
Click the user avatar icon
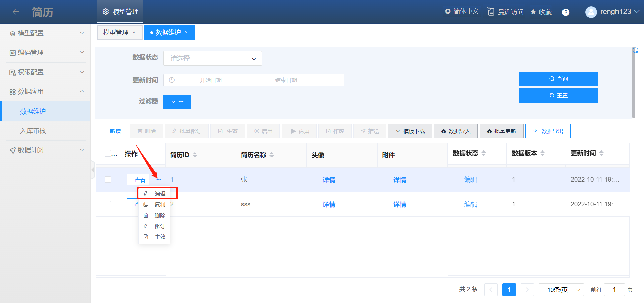(x=591, y=12)
